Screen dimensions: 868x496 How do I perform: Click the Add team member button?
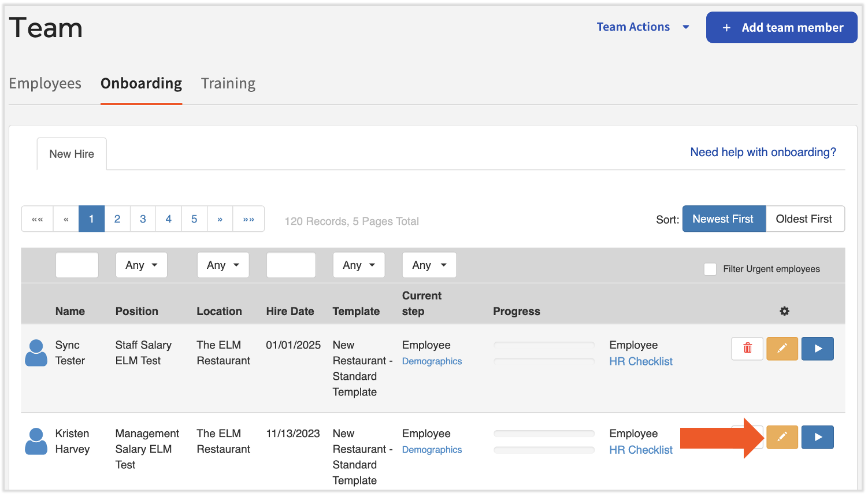click(x=781, y=27)
